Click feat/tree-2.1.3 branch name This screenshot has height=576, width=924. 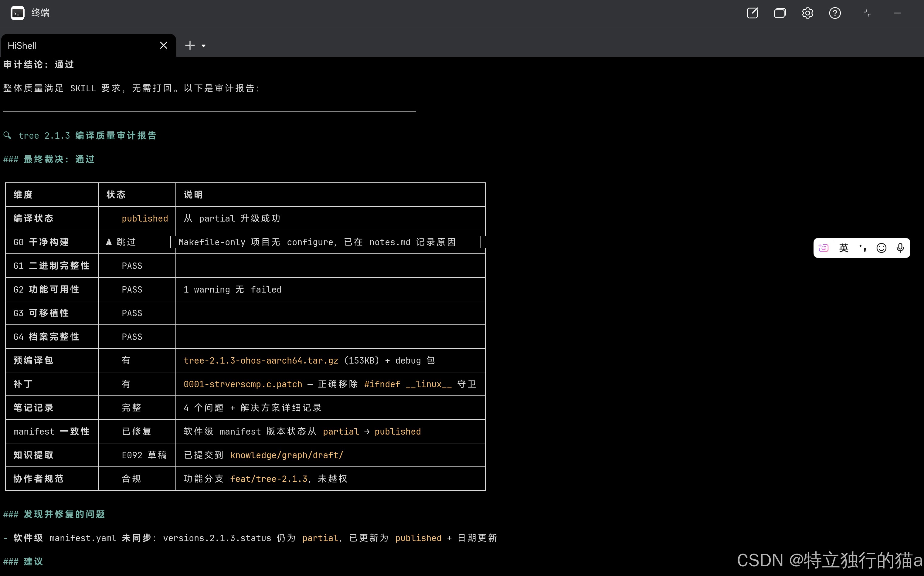pyautogui.click(x=269, y=479)
